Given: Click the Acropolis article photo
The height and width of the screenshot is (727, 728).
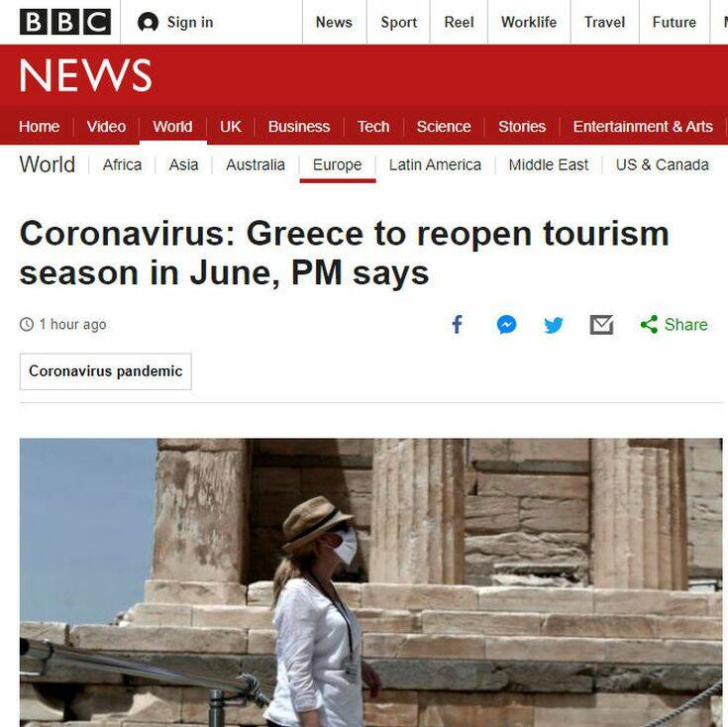Looking at the screenshot, I should (370, 582).
